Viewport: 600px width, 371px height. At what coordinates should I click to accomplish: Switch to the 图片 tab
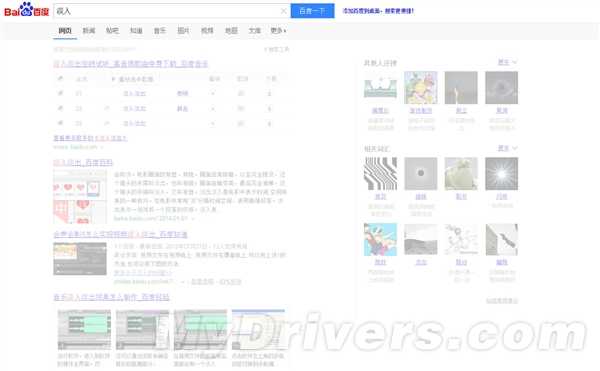[x=183, y=31]
